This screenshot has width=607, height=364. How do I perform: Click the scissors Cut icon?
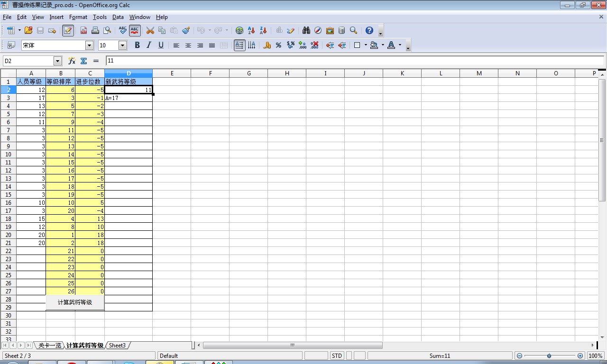tap(150, 30)
